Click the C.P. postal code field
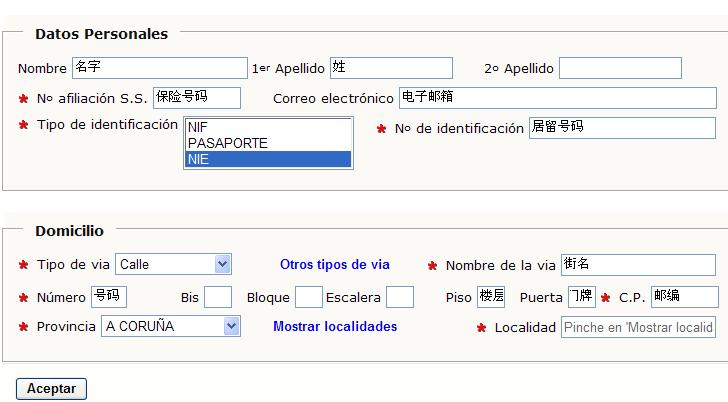The height and width of the screenshot is (402, 728). click(x=684, y=297)
